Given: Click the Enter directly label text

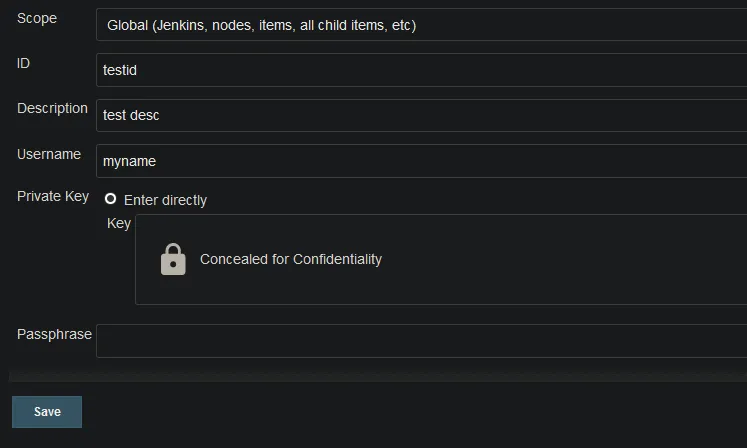Looking at the screenshot, I should (x=165, y=200).
